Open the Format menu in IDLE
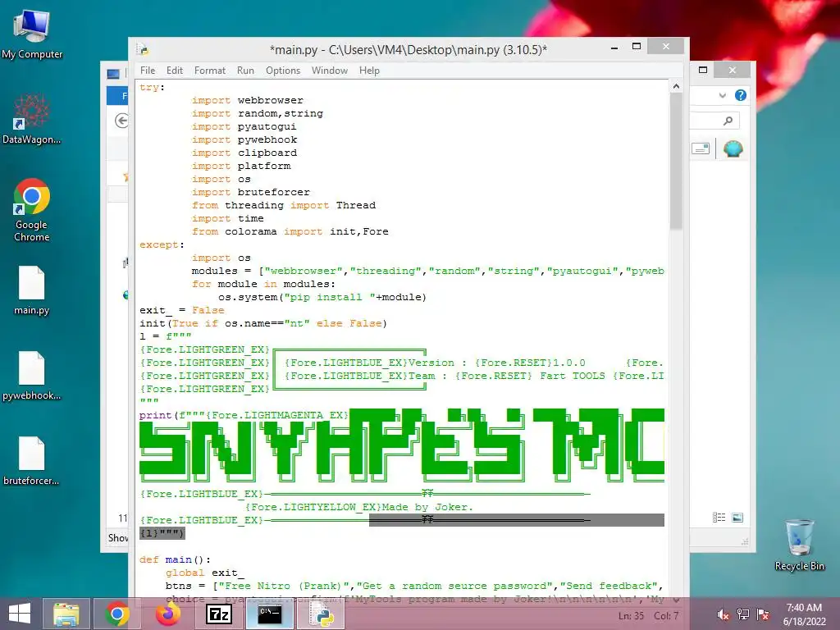Image resolution: width=840 pixels, height=630 pixels. 209,71
